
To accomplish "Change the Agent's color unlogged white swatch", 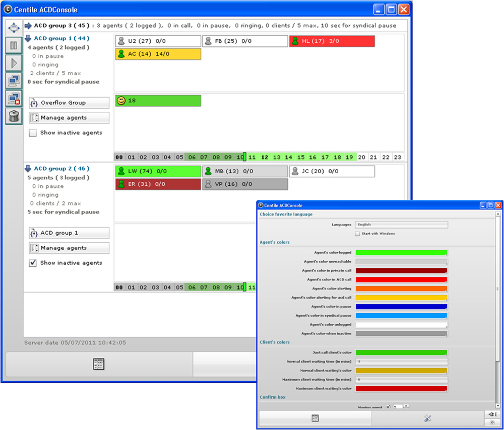I will pos(401,324).
